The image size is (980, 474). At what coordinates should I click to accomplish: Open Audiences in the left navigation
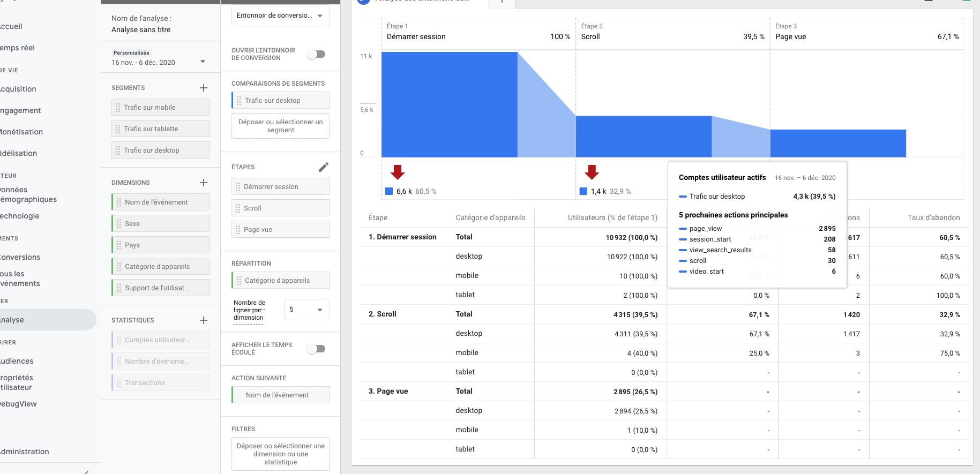click(x=17, y=361)
